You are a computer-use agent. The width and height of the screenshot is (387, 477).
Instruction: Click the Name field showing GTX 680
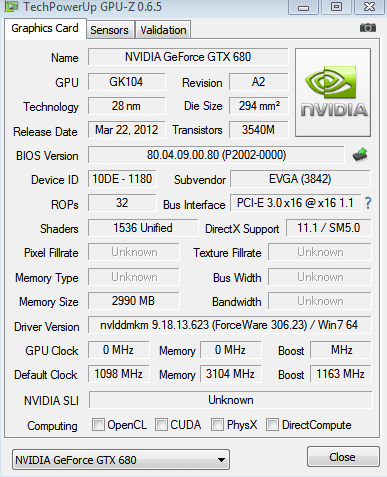[188, 57]
